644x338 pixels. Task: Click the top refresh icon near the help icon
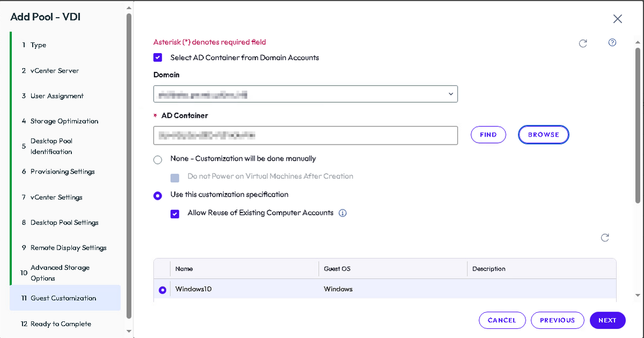pos(583,44)
